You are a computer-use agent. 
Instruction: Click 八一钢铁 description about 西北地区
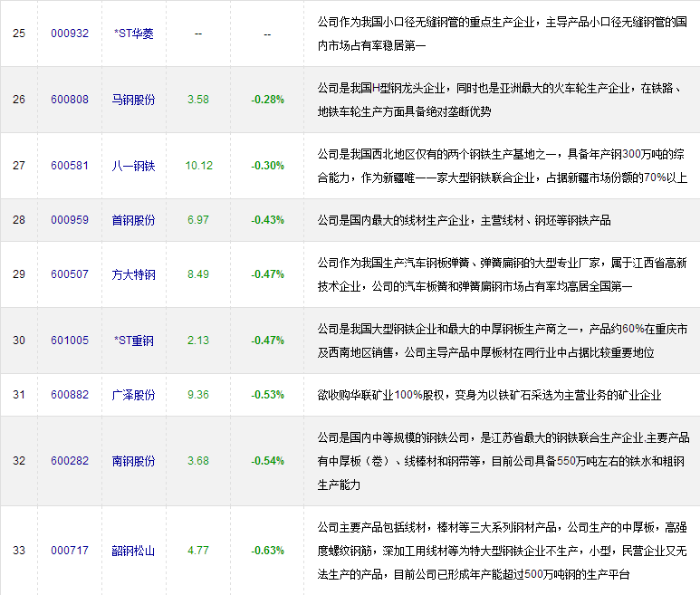click(503, 166)
